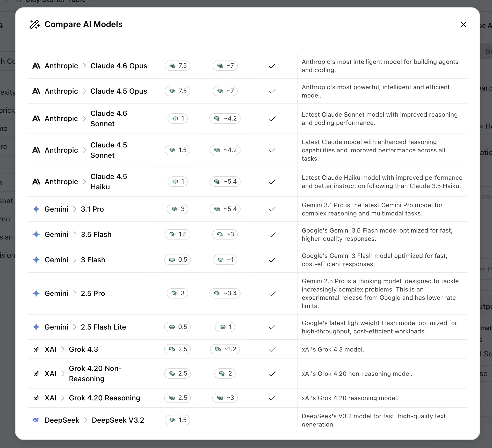This screenshot has height=448, width=492.
Task: Click the "xAI's Grok 4.20 non-reasoning model." description
Action: pyautogui.click(x=357, y=374)
